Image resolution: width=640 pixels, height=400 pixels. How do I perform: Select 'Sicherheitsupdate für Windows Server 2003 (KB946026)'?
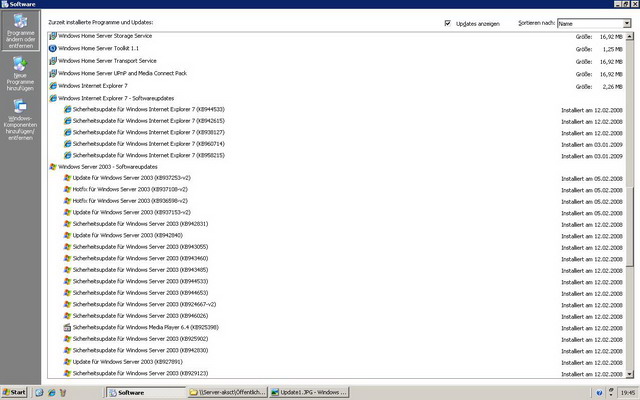point(140,316)
